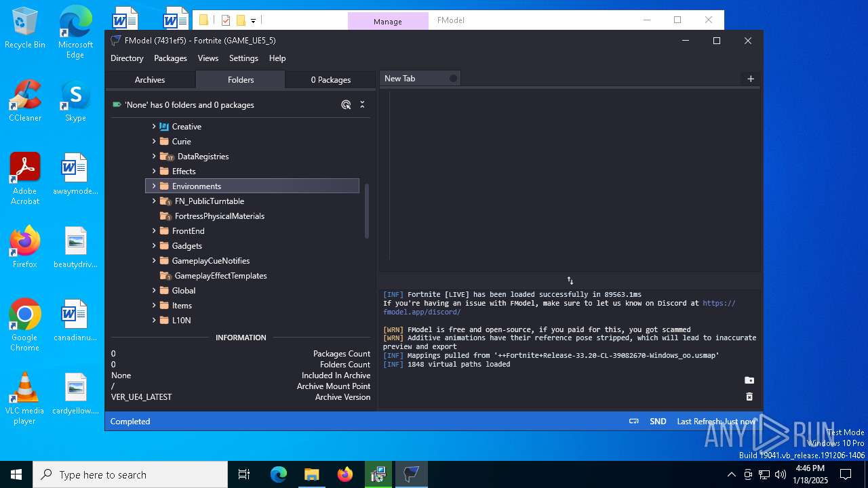Viewport: 868px width, 488px height.
Task: Open the Settings menu
Action: 243,58
